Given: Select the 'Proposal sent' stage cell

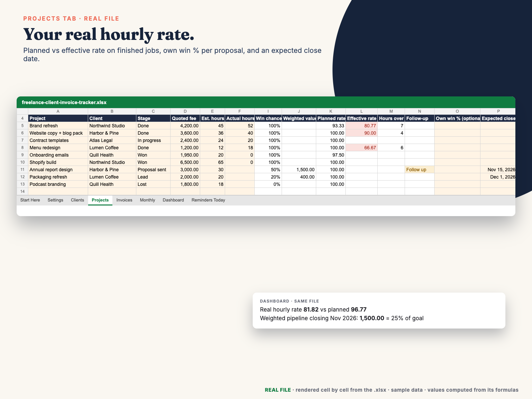Looking at the screenshot, I should tap(153, 170).
